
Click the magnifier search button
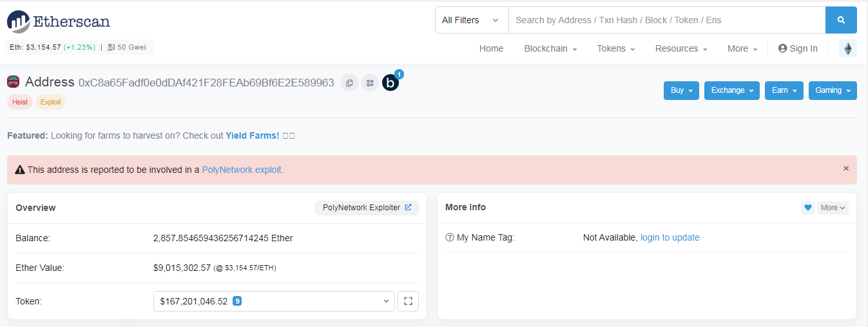click(841, 20)
